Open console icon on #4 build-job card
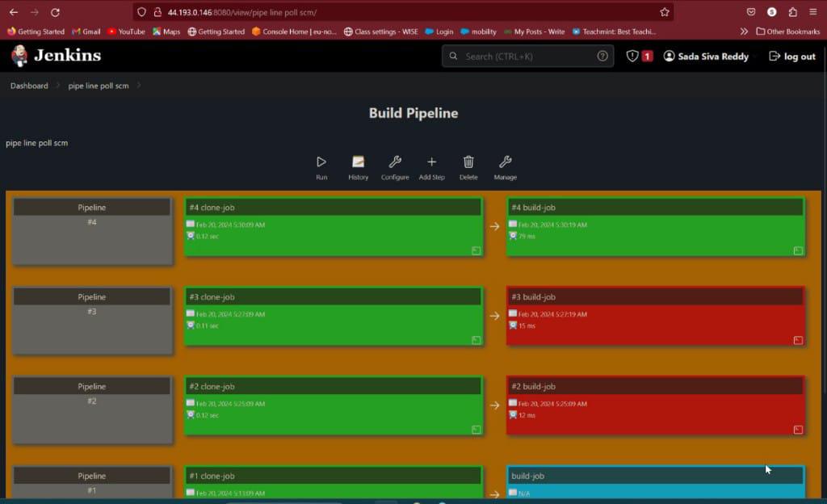The image size is (827, 504). pos(798,250)
